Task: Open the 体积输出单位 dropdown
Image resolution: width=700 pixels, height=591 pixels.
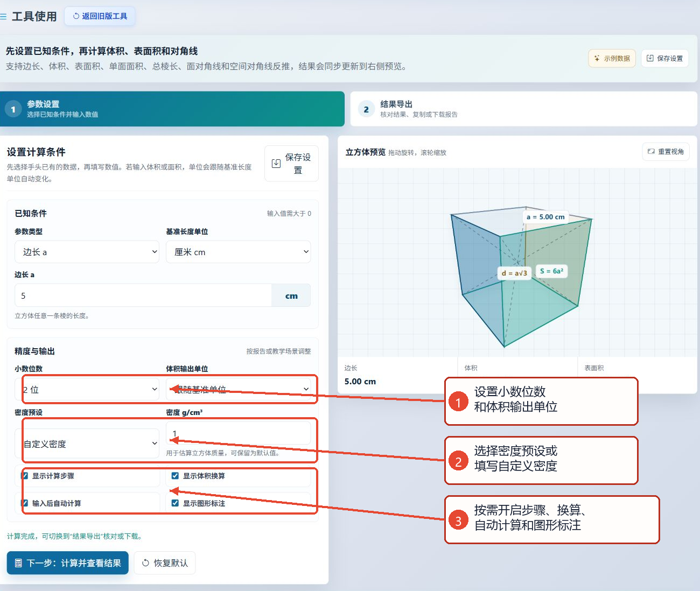Action: (x=238, y=389)
